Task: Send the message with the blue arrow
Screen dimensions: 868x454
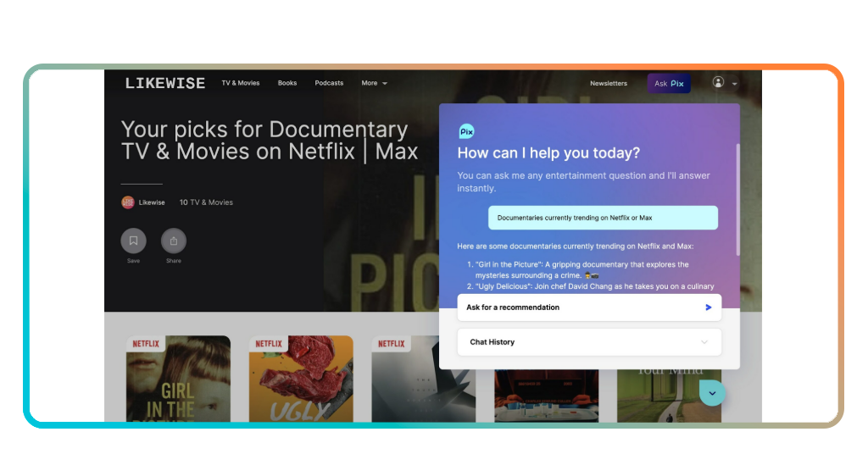Action: click(x=708, y=307)
